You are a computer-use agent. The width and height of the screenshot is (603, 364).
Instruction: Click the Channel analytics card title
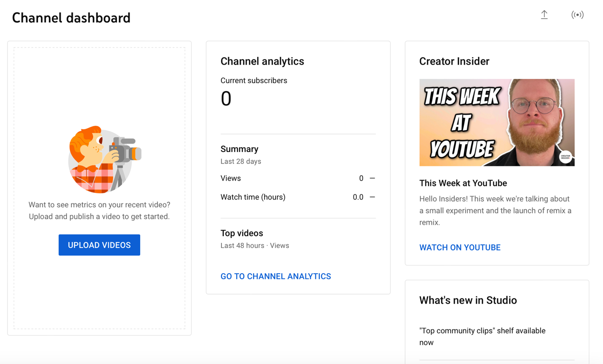[262, 61]
